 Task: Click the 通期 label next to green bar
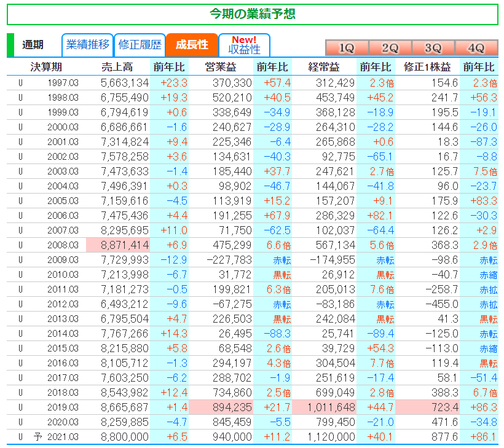pos(33,45)
